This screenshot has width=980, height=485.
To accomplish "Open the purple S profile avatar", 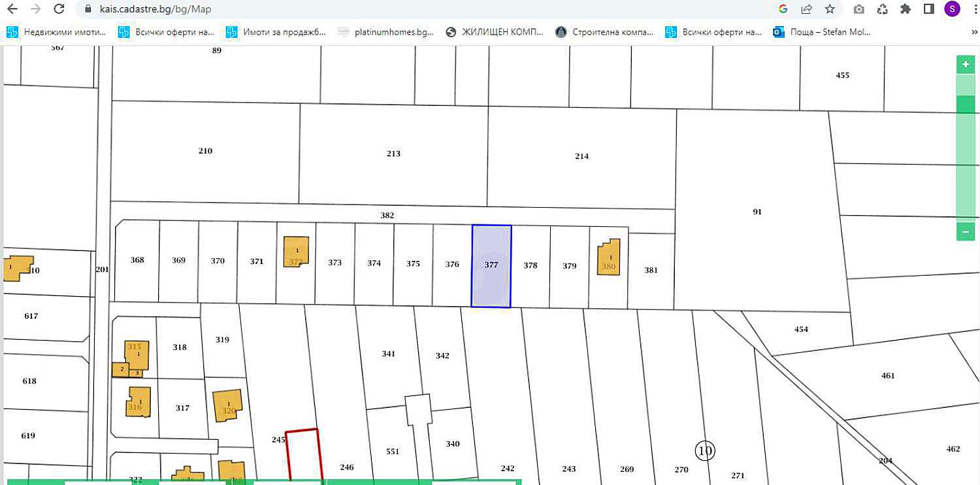I will tap(951, 9).
